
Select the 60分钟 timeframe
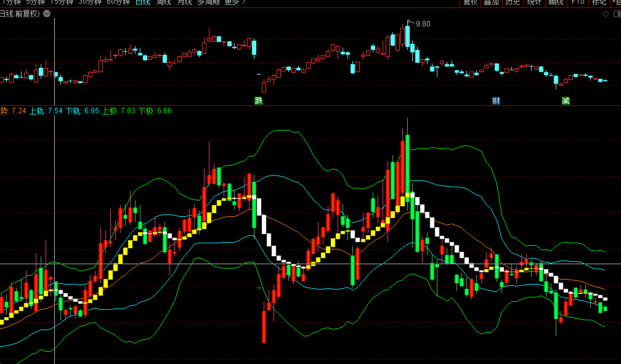pos(118,2)
